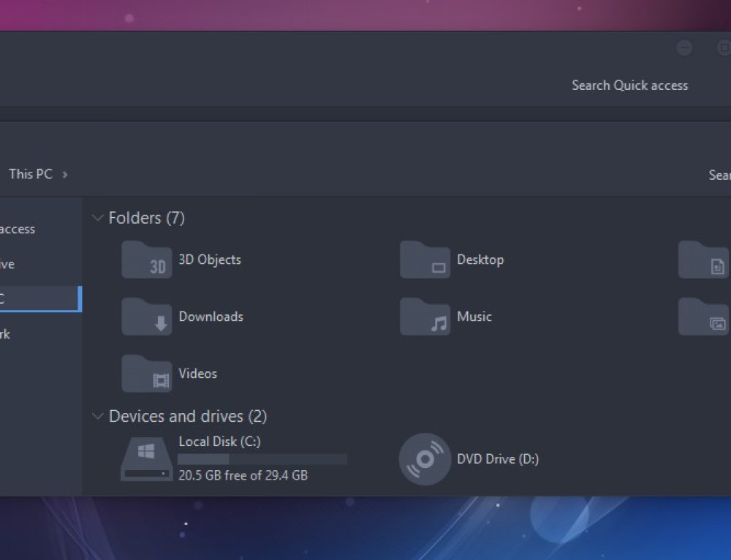Open the breadcrumb arrow after This PC

[x=64, y=174]
